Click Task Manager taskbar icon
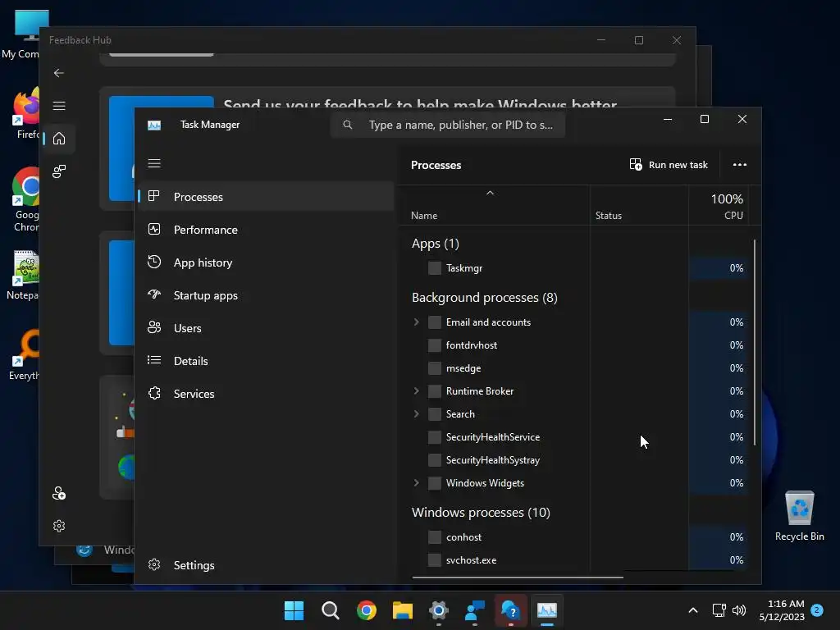 coord(547,610)
